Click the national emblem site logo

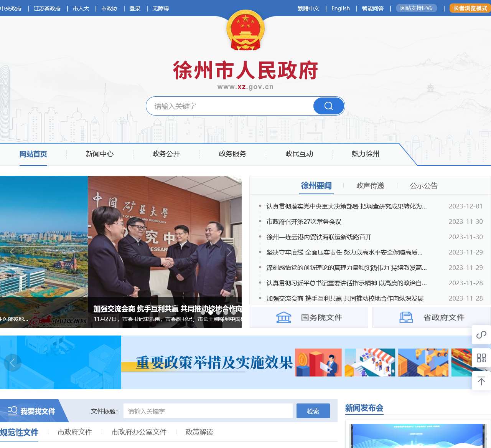pos(245,31)
